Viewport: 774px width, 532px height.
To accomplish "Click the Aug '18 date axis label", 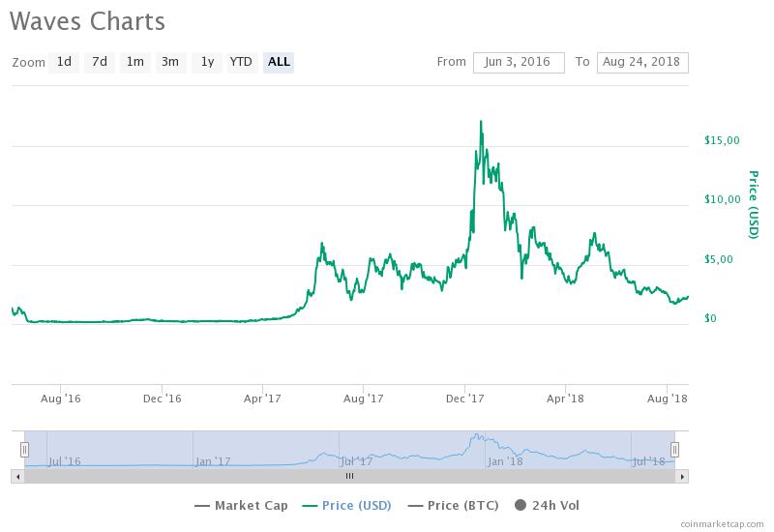I will point(668,399).
